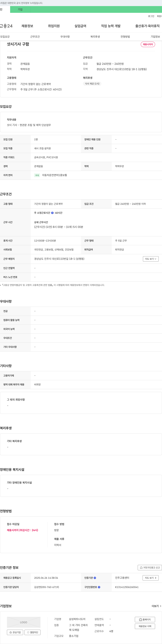Click company name 삼성파트너도어
162x644 pixels.
77,619
